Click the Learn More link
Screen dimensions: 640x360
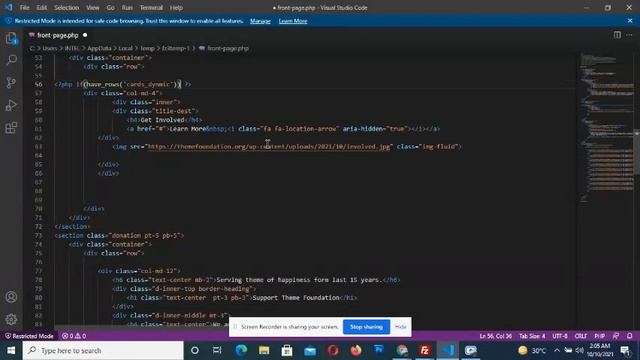point(293,21)
